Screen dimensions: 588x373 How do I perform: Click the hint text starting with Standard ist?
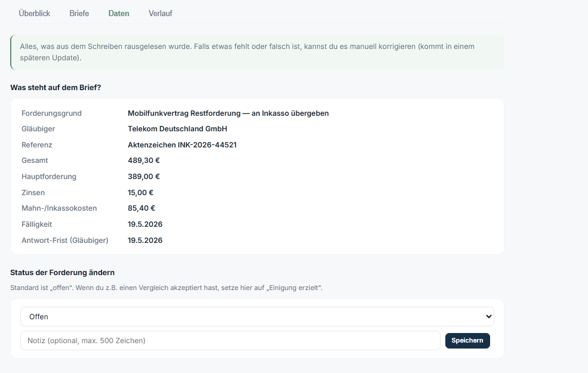[166, 288]
